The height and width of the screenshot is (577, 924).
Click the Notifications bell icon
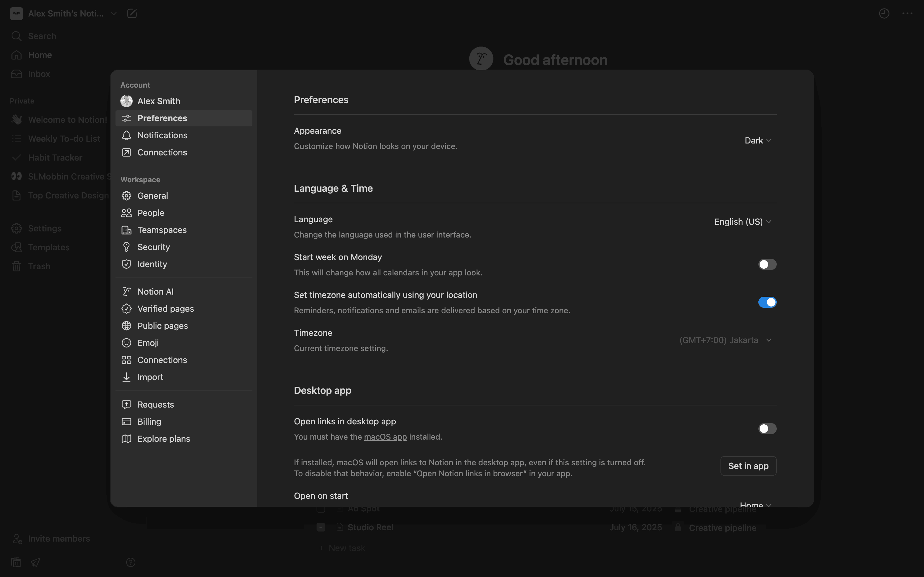click(x=127, y=136)
